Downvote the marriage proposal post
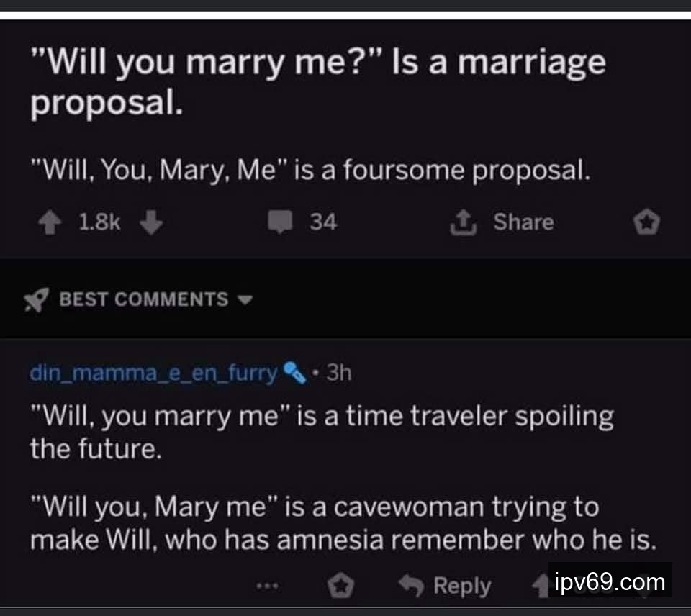 click(x=150, y=223)
